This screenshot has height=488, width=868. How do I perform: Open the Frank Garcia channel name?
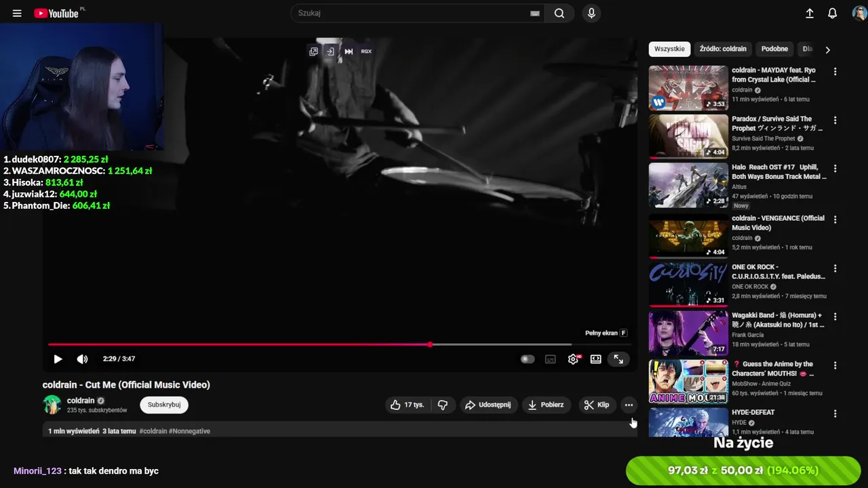[749, 335]
